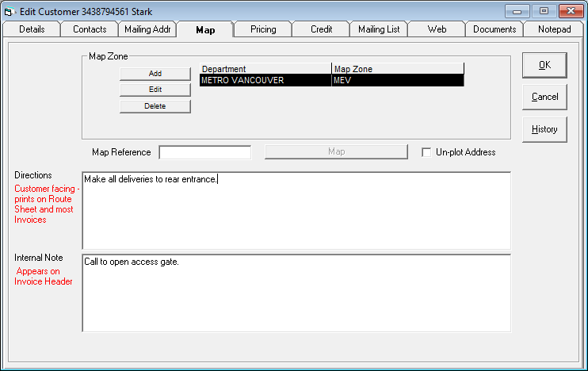Click the Add map zone button
This screenshot has width=588, height=371.
(155, 74)
